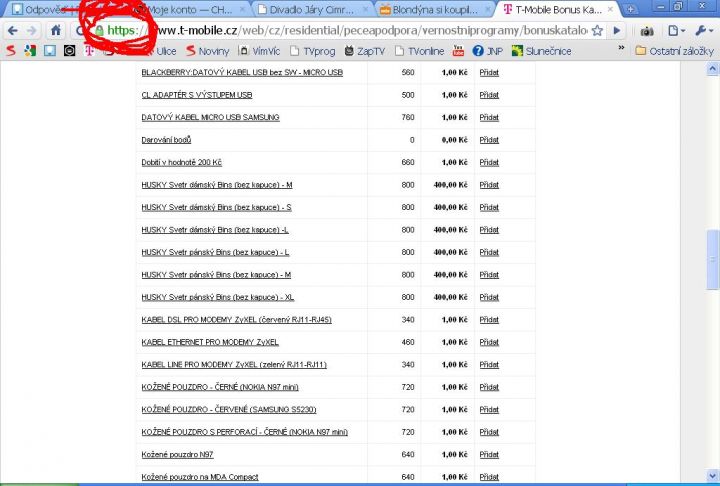Close the Blondýna si koupil tab

pos(488,9)
